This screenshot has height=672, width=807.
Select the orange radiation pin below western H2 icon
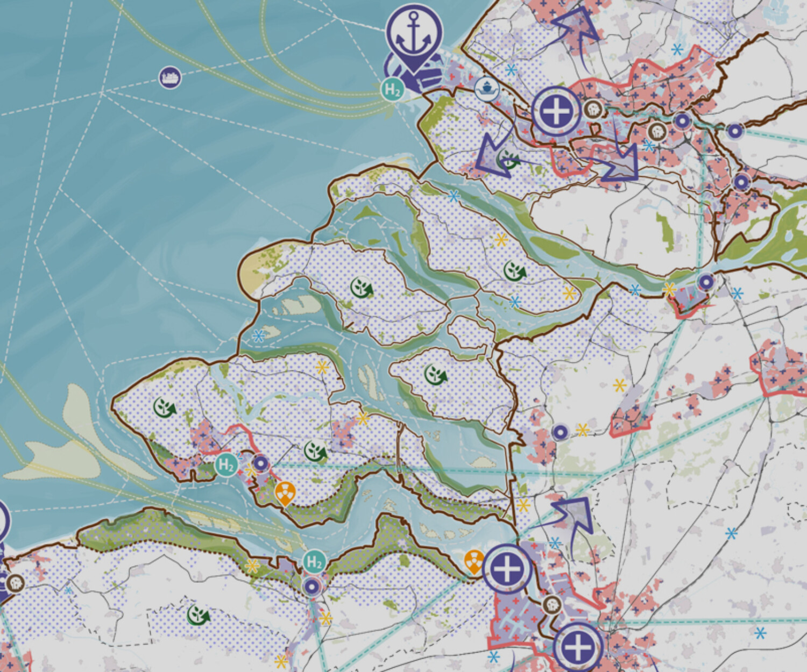[x=284, y=492]
